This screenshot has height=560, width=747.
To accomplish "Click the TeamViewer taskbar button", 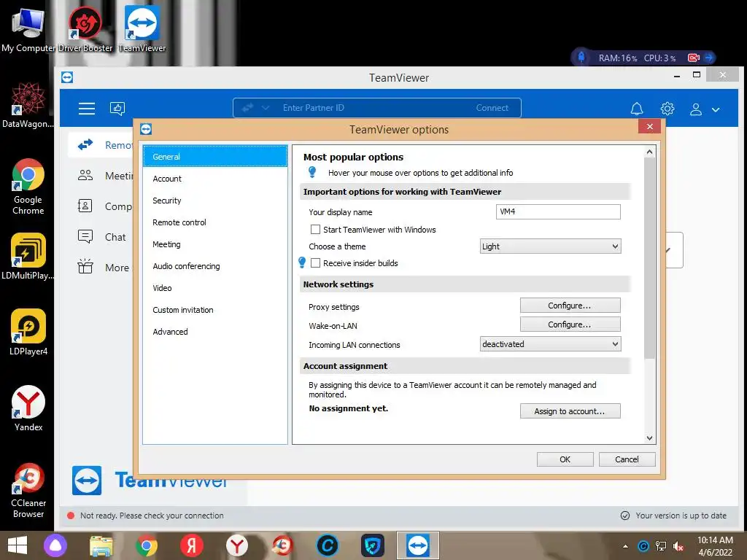I will [x=418, y=545].
